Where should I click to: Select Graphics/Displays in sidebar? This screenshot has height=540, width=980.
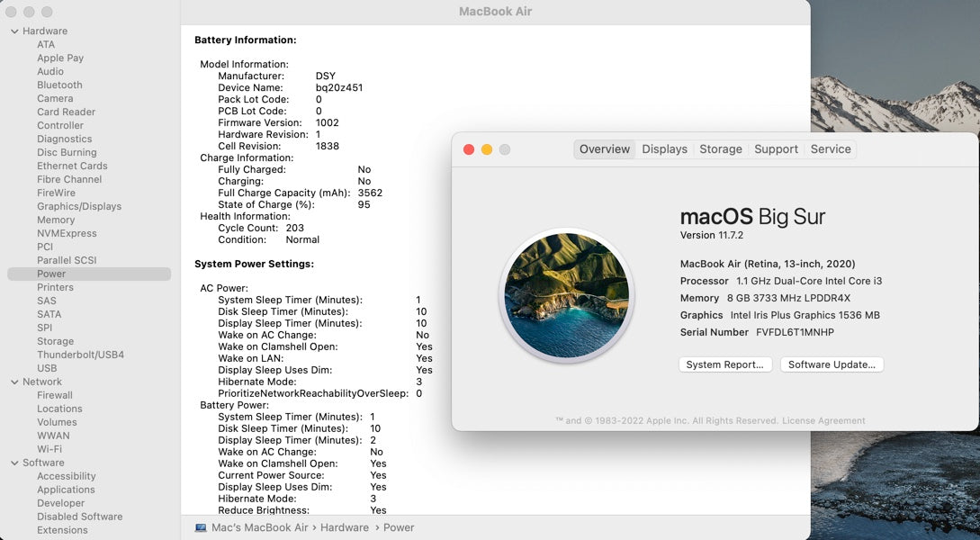tap(79, 206)
